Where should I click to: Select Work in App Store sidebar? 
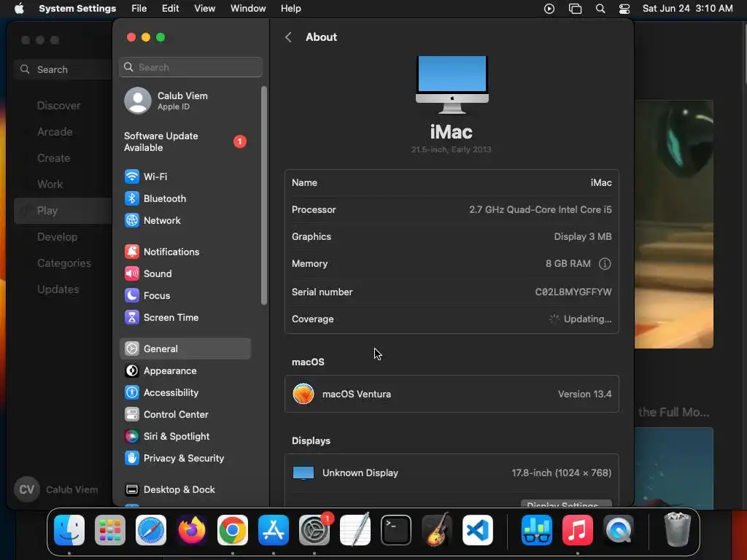[x=50, y=184]
